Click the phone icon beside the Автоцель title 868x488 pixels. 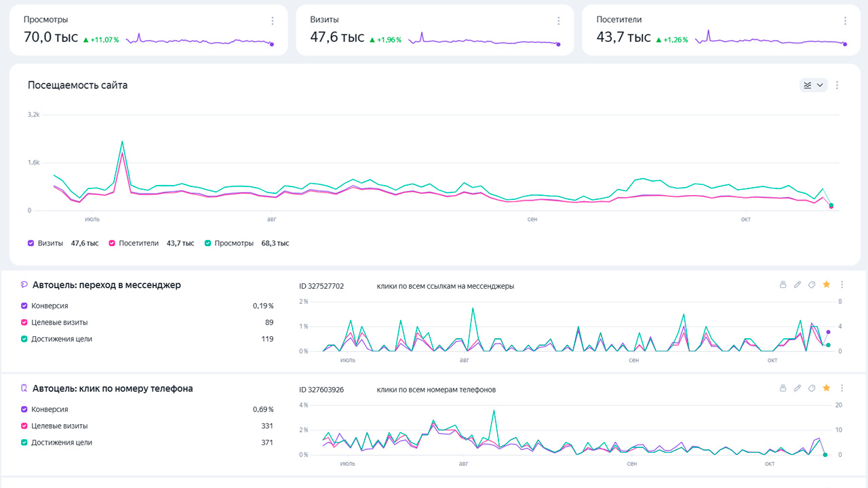click(x=24, y=389)
